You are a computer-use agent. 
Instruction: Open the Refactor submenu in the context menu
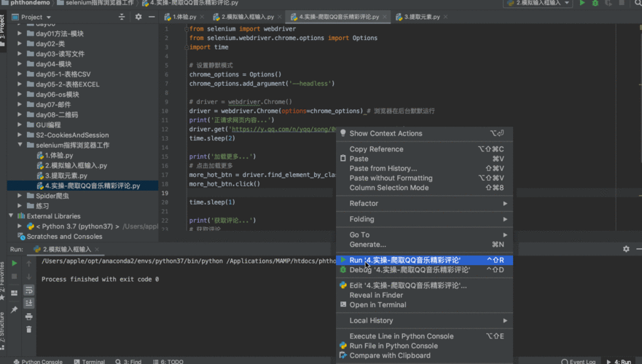click(424, 203)
